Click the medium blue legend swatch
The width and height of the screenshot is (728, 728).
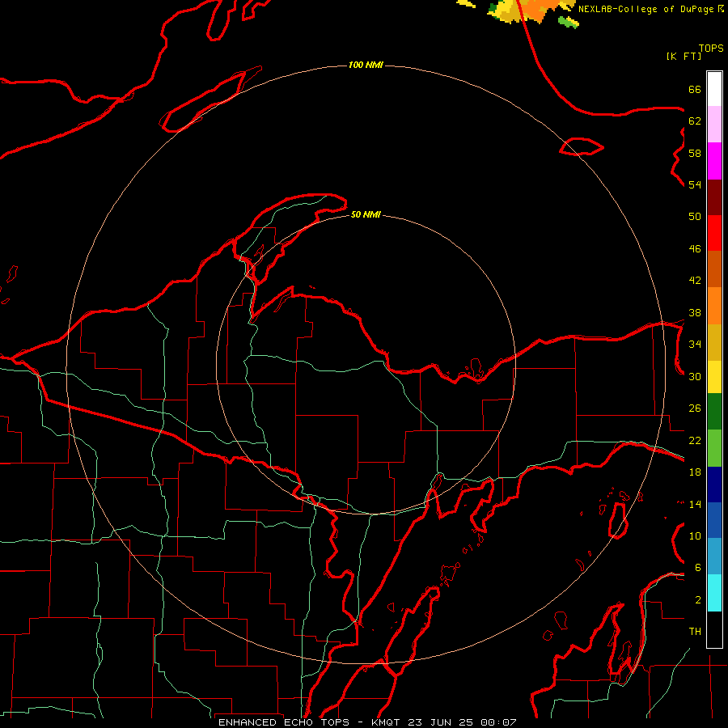coord(714,520)
